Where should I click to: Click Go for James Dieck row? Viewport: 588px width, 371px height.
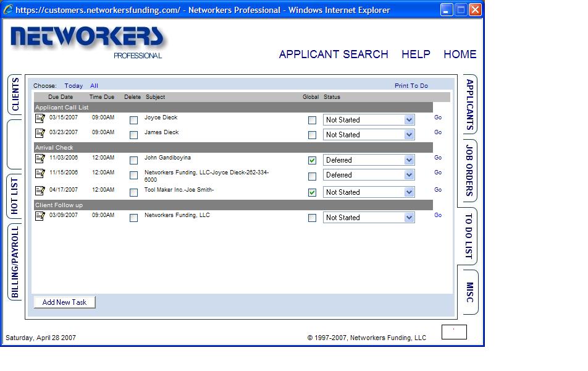pyautogui.click(x=438, y=132)
